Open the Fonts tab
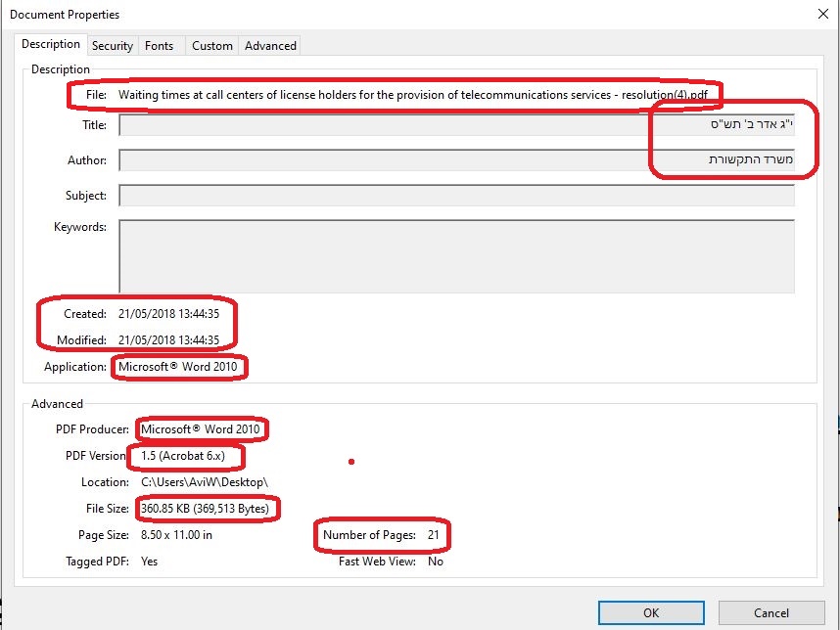Viewport: 840px width, 630px height. coord(160,46)
